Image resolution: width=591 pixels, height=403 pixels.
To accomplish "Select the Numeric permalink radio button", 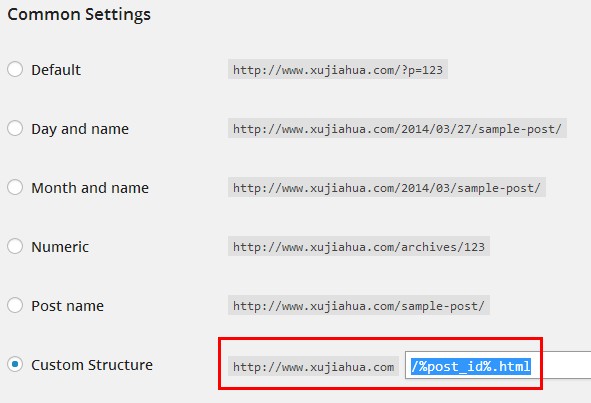I will (x=15, y=246).
